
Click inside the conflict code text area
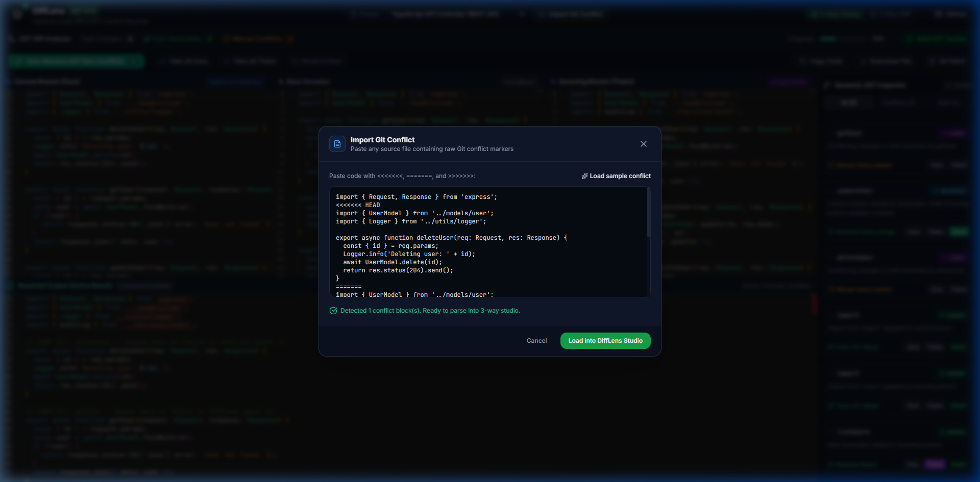pos(490,242)
